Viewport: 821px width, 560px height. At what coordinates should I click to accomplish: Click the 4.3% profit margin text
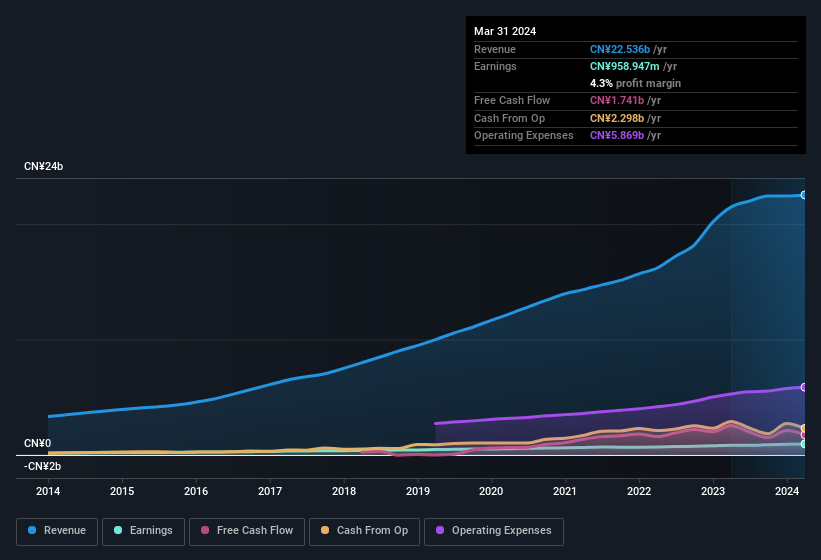[x=636, y=83]
